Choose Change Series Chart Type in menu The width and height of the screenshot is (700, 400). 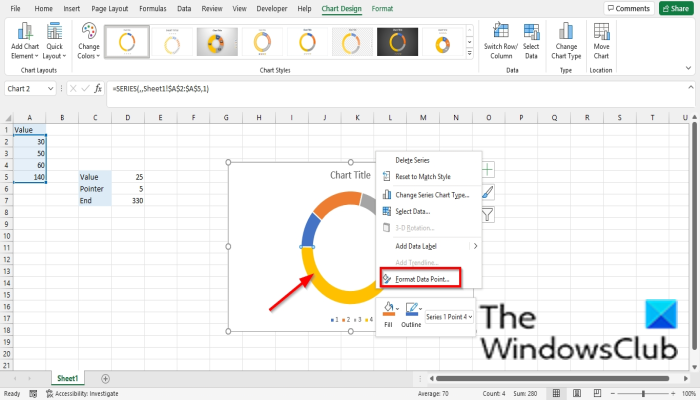[x=429, y=195]
